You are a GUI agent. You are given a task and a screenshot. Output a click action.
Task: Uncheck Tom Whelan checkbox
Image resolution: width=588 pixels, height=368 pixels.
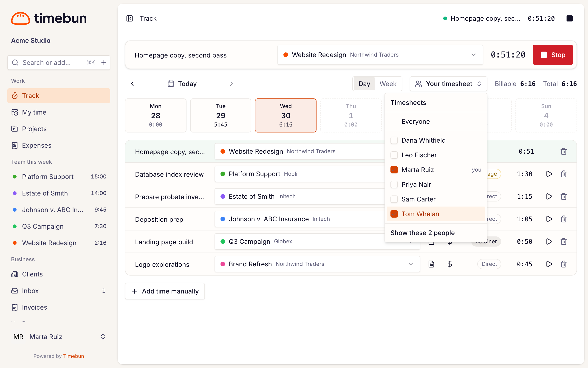(x=394, y=214)
